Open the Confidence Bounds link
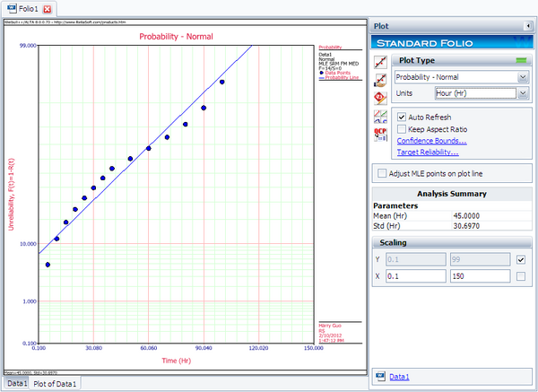Viewport: 538px width, 392px height. click(x=431, y=141)
